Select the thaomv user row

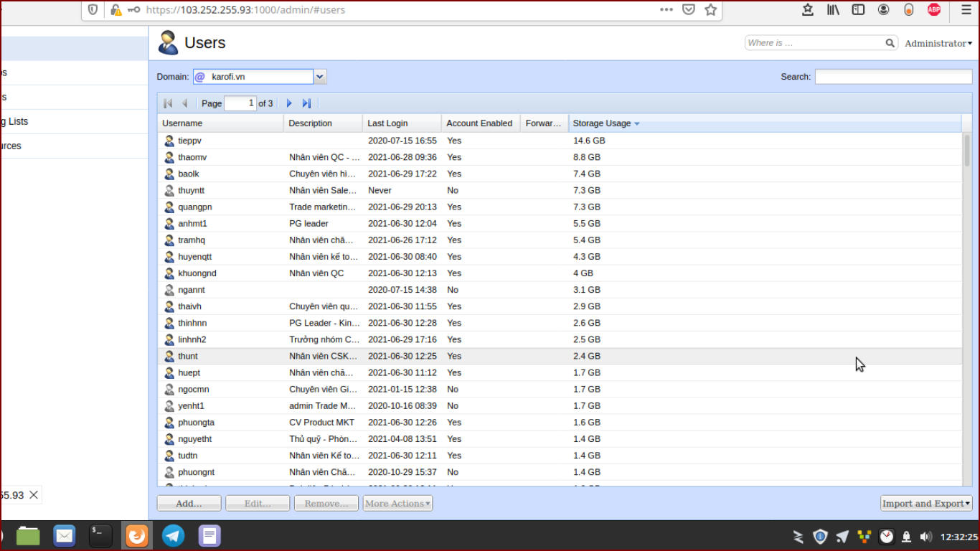click(x=560, y=157)
